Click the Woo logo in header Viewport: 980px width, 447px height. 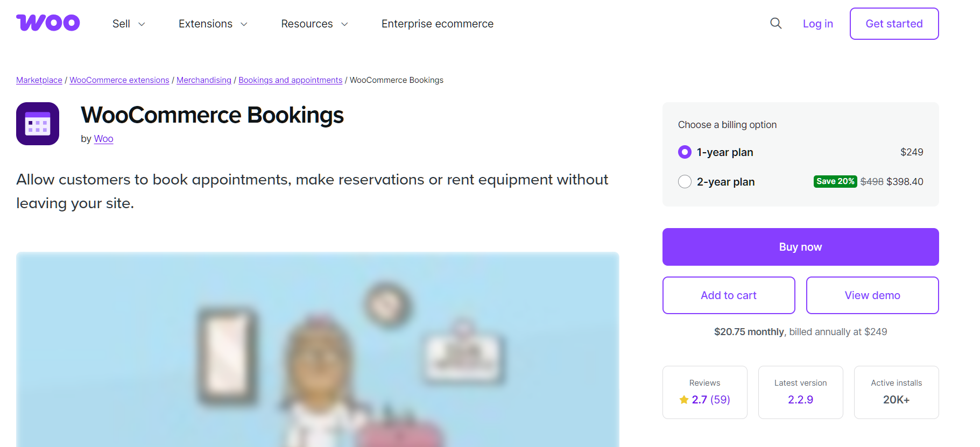point(48,23)
